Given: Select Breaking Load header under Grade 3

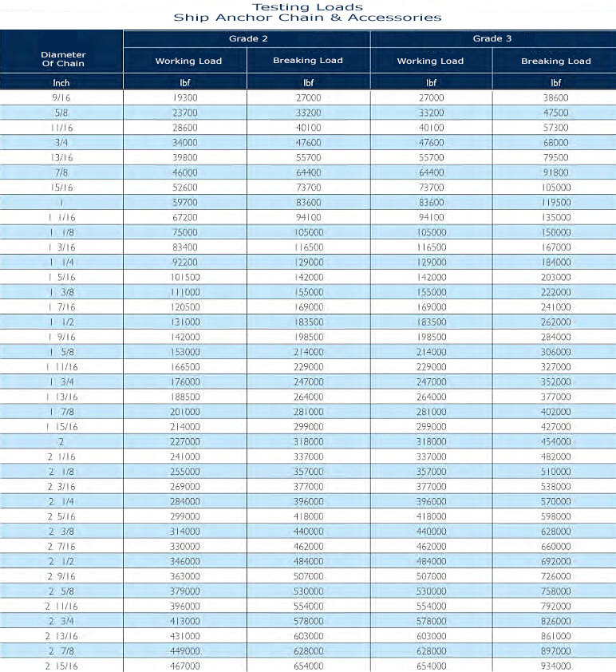Looking at the screenshot, I should 555,61.
